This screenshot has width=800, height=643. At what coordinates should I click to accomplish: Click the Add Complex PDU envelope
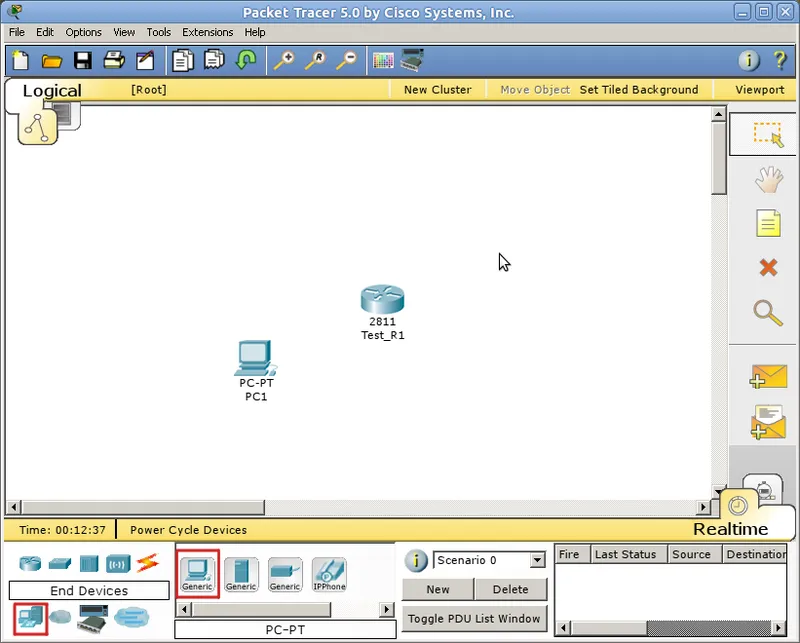(768, 422)
